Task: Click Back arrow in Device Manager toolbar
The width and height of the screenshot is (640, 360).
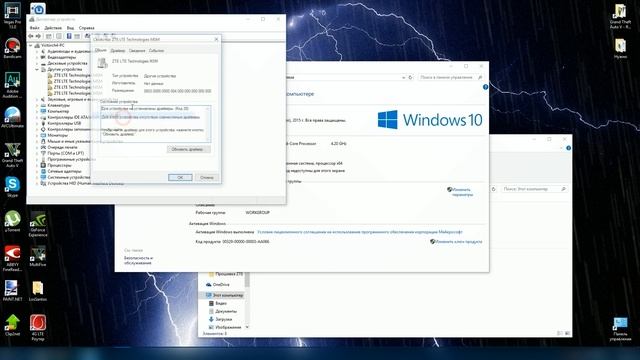Action: 31,36
